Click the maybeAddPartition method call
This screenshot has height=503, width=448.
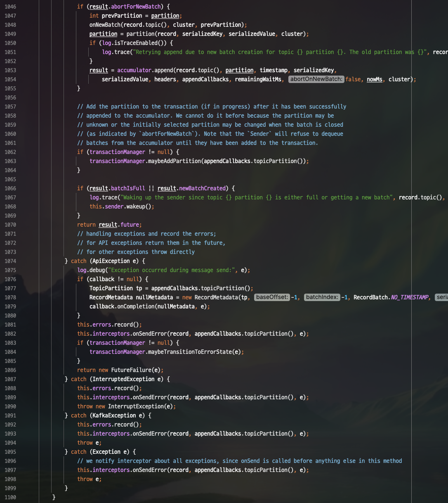coord(174,161)
